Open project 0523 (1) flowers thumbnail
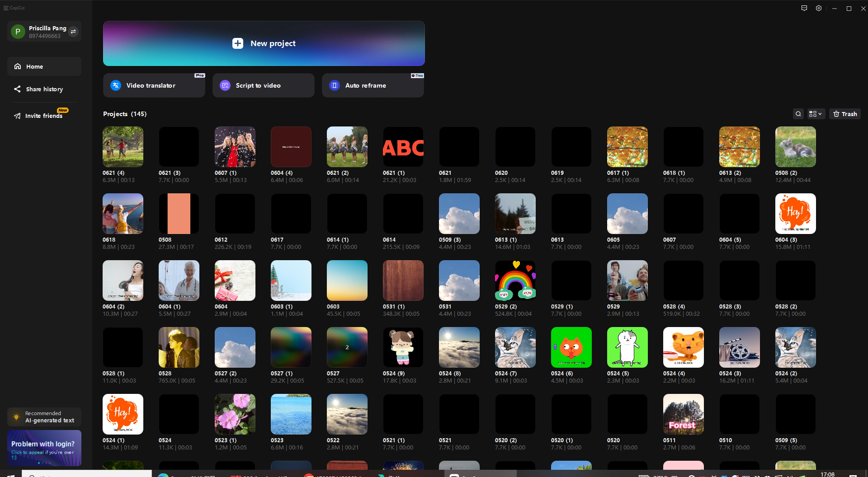The width and height of the screenshot is (868, 477). point(235,414)
